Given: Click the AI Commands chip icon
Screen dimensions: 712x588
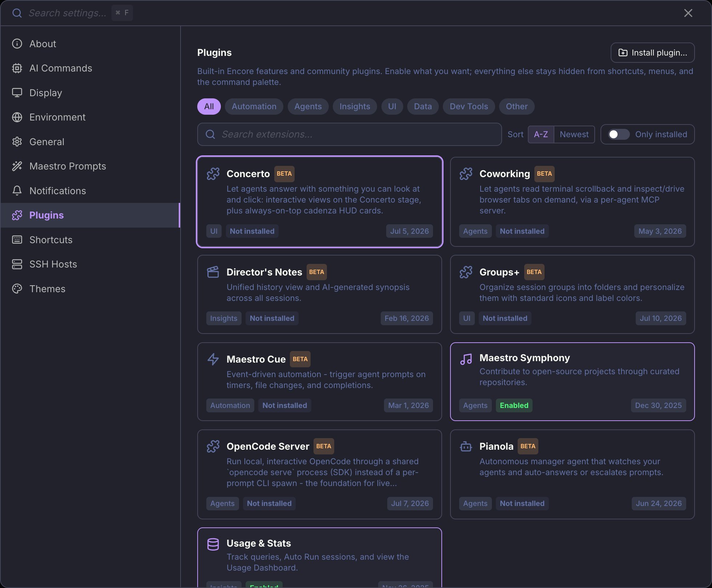Looking at the screenshot, I should (x=17, y=68).
